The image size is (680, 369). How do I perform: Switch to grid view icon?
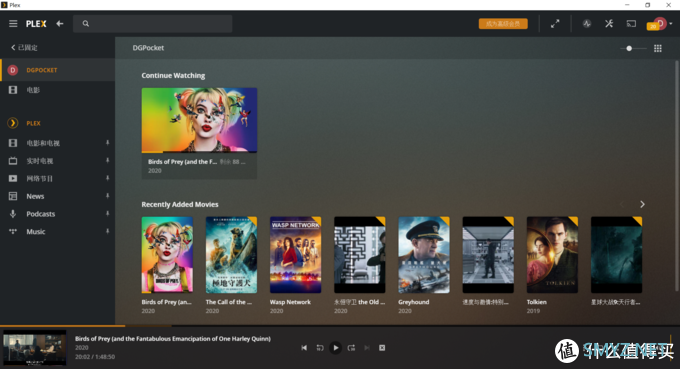click(658, 48)
